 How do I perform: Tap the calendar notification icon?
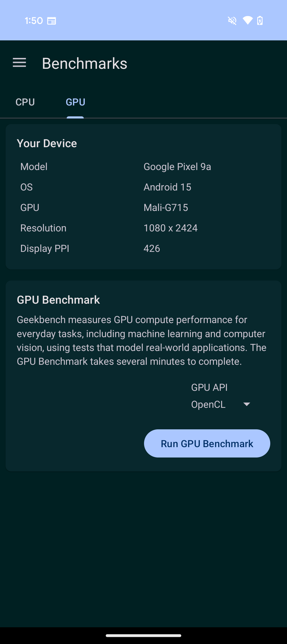tap(52, 21)
